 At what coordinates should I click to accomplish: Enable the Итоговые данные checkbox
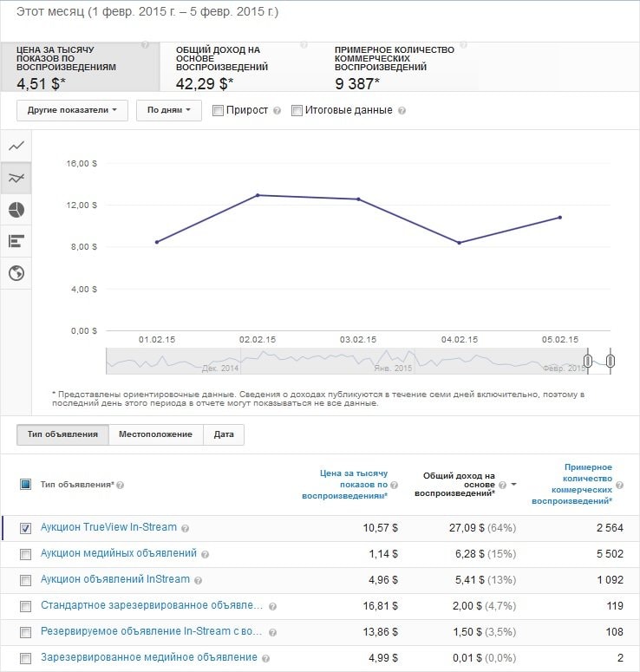[297, 110]
